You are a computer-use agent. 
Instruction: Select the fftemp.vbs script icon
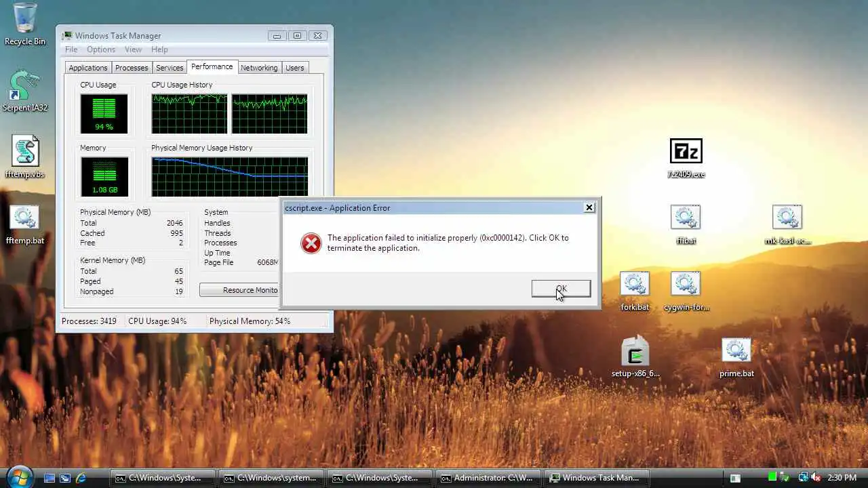(x=25, y=157)
